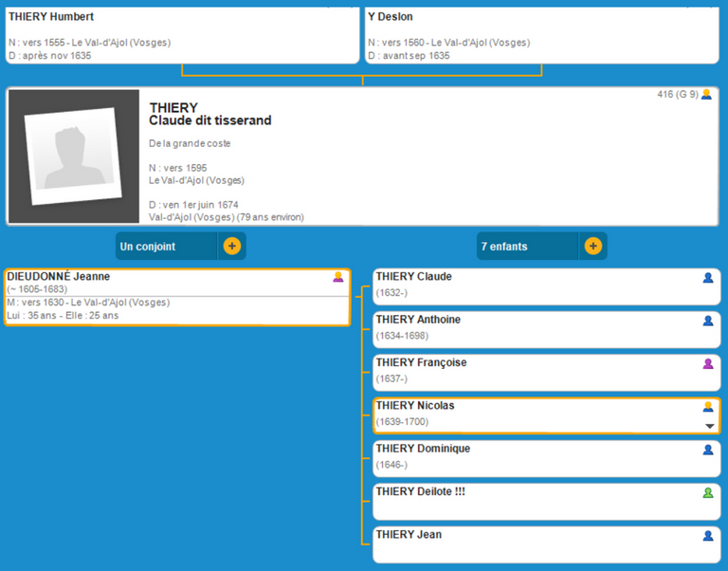Open mother Y Deslon's card
Screen dimensions: 728x571
[540, 35]
